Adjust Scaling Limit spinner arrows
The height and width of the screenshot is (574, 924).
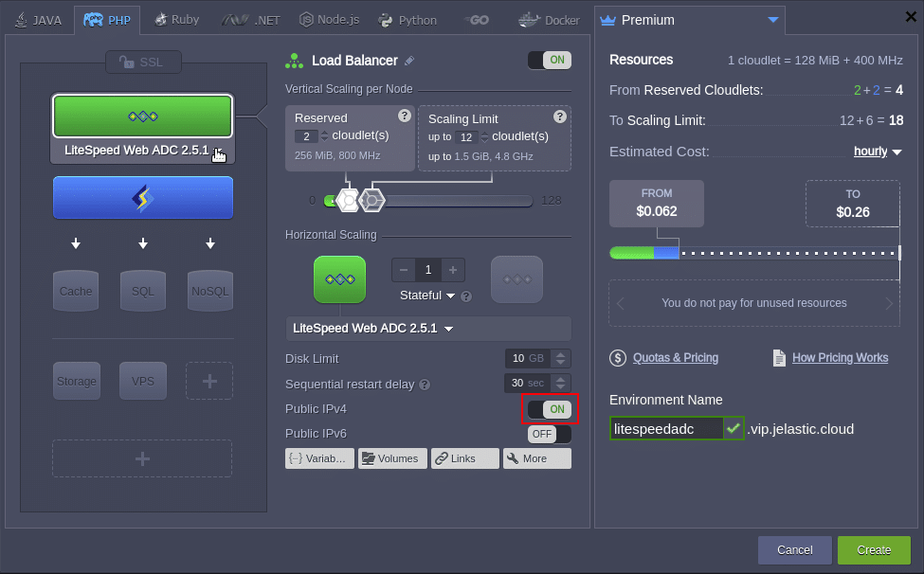coord(484,137)
